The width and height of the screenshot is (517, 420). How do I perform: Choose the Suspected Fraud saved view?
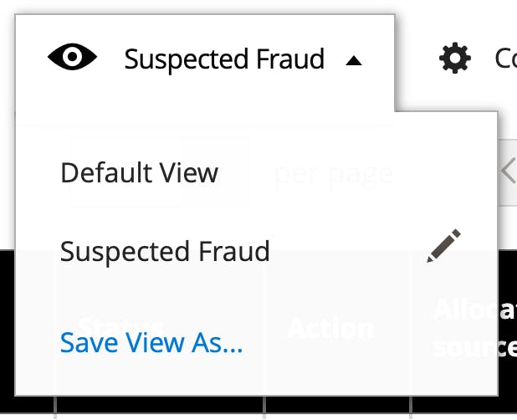[165, 252]
